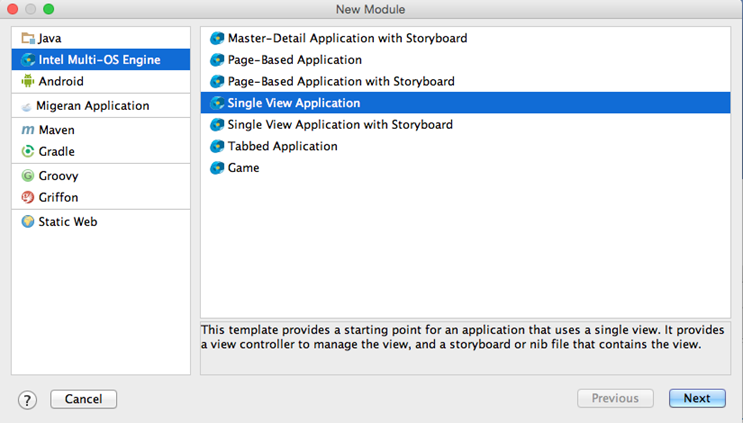Click icon beside Single View Application
The width and height of the screenshot is (743, 423).
click(x=217, y=103)
